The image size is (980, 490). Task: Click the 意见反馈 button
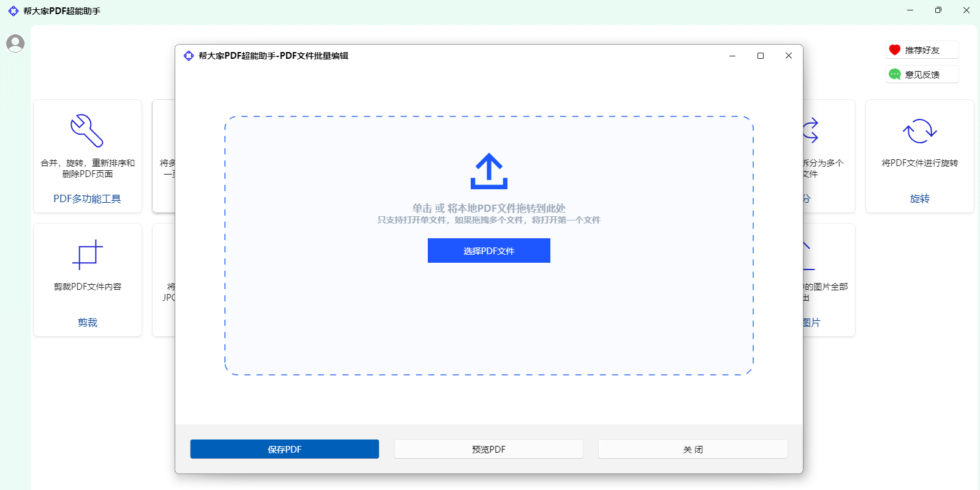(x=922, y=75)
